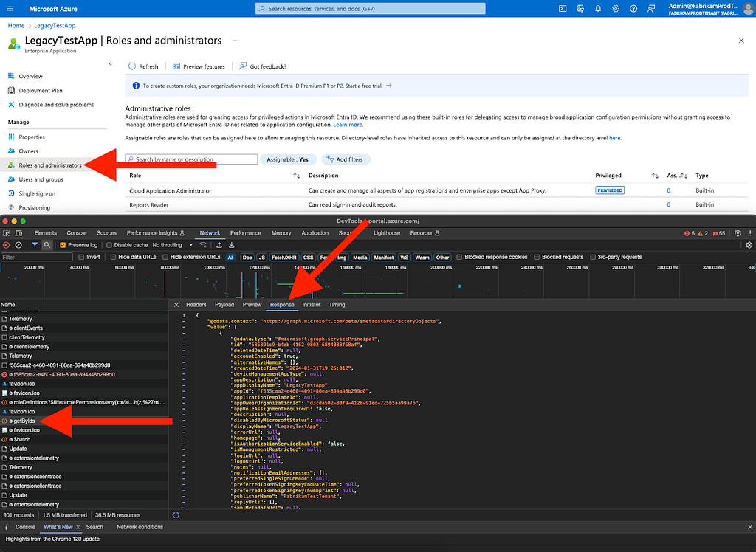
Task: Click Got feedback? in the command bar
Action: coord(263,66)
